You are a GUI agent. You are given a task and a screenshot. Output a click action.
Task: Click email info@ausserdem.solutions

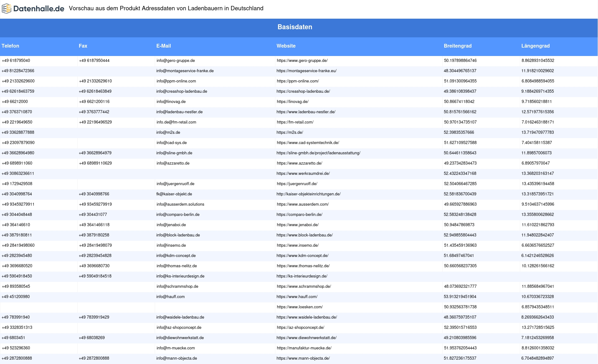click(180, 204)
